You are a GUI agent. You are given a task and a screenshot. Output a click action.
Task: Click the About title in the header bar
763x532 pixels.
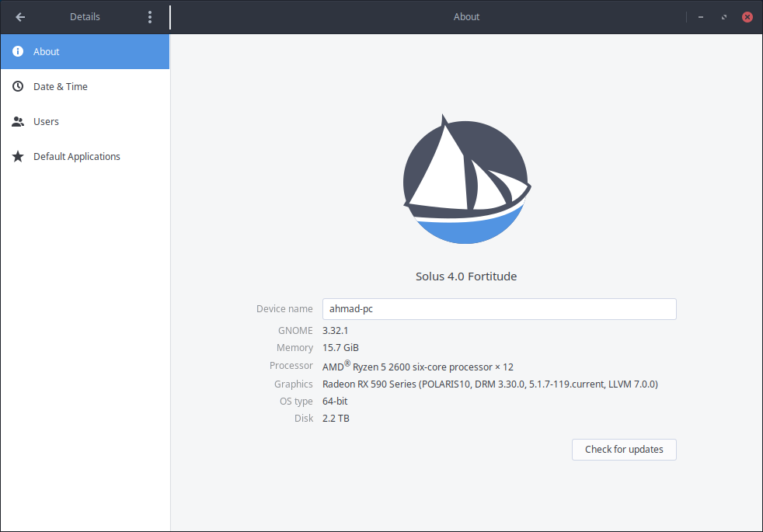[466, 17]
